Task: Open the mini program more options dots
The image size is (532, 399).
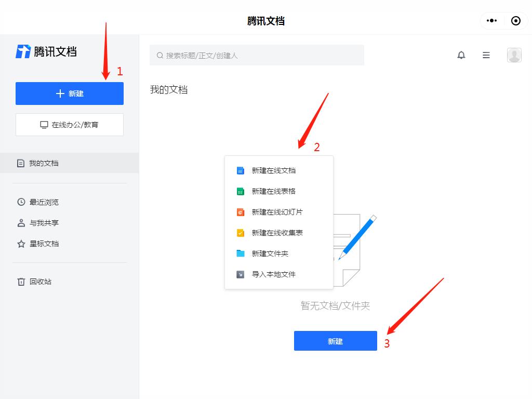Action: tap(491, 21)
